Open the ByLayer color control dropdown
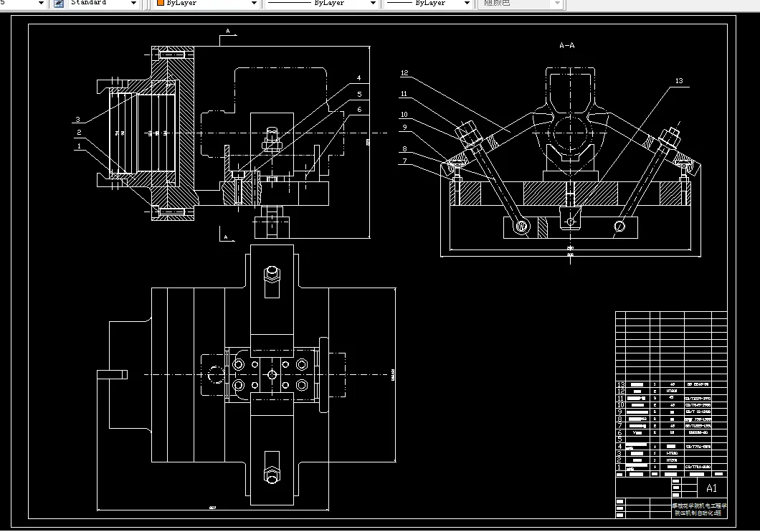Screen dimensions: 760x532 pos(254,3)
